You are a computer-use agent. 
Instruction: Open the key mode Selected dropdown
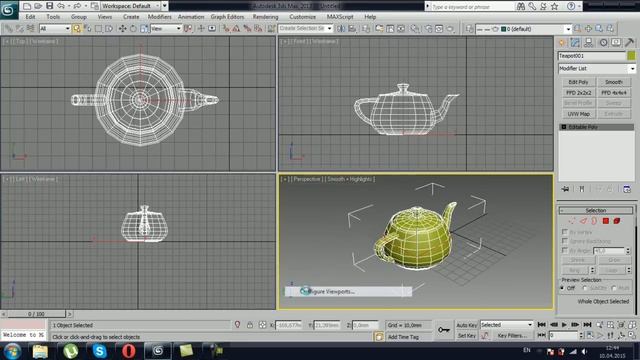(507, 325)
